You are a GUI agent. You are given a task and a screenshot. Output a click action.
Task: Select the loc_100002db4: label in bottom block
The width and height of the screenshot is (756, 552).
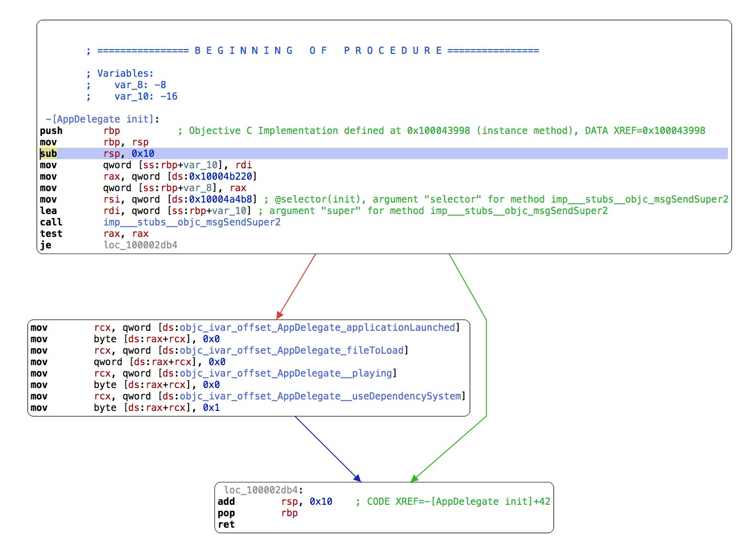(x=263, y=490)
